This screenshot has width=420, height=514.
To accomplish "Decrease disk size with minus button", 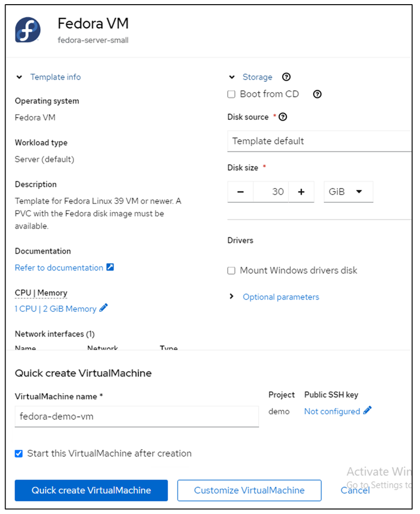I will point(241,192).
